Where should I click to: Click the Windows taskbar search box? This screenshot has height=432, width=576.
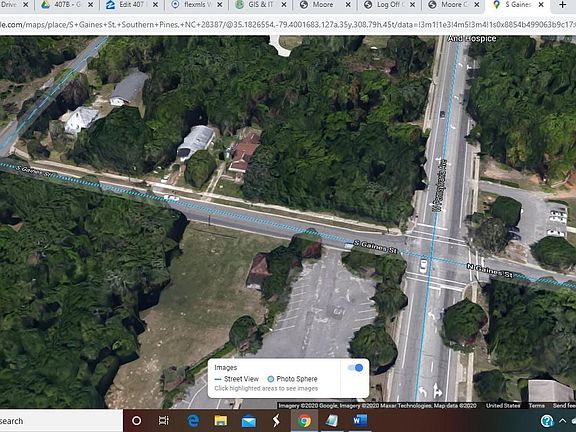61,421
